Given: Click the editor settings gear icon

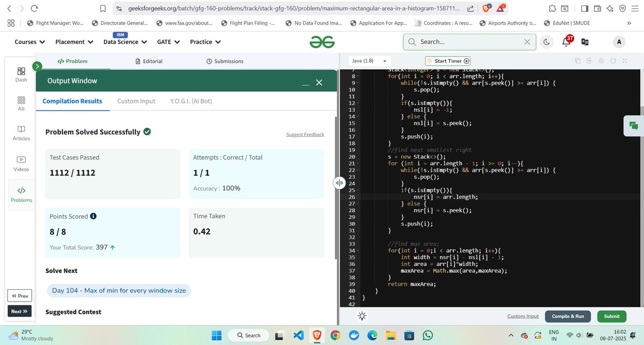Looking at the screenshot, I should [x=601, y=61].
